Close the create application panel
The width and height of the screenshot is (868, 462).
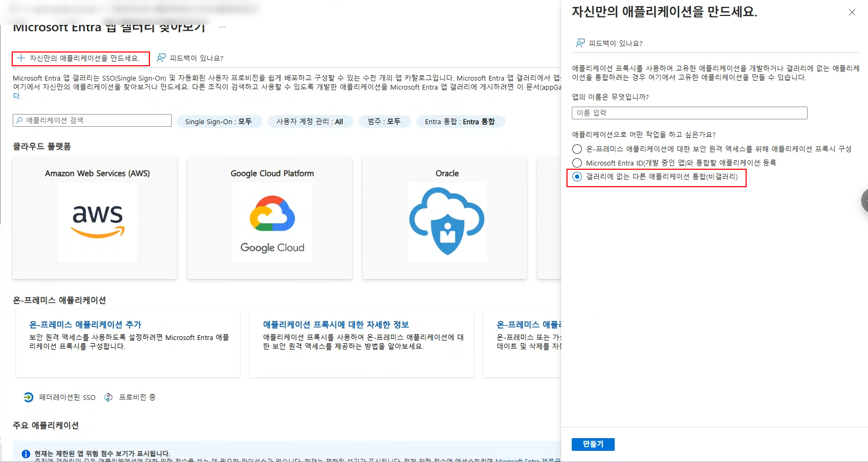pyautogui.click(x=852, y=12)
